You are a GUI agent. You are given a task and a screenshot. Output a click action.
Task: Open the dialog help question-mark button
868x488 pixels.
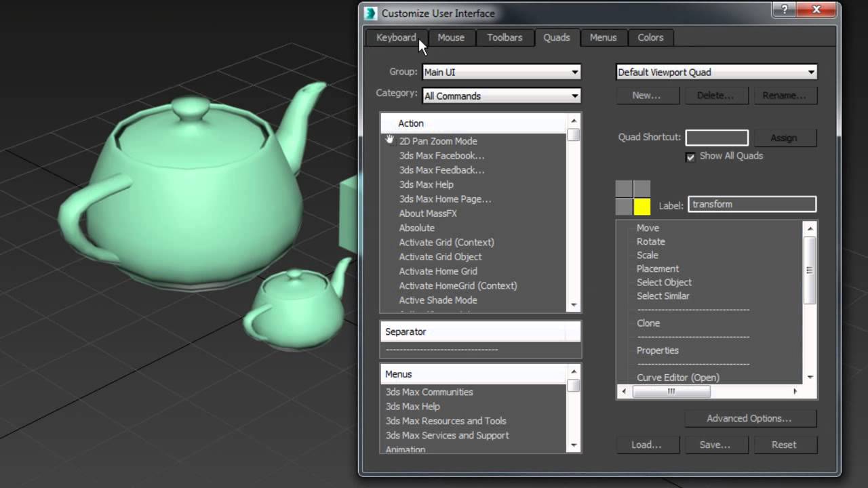(x=784, y=9)
